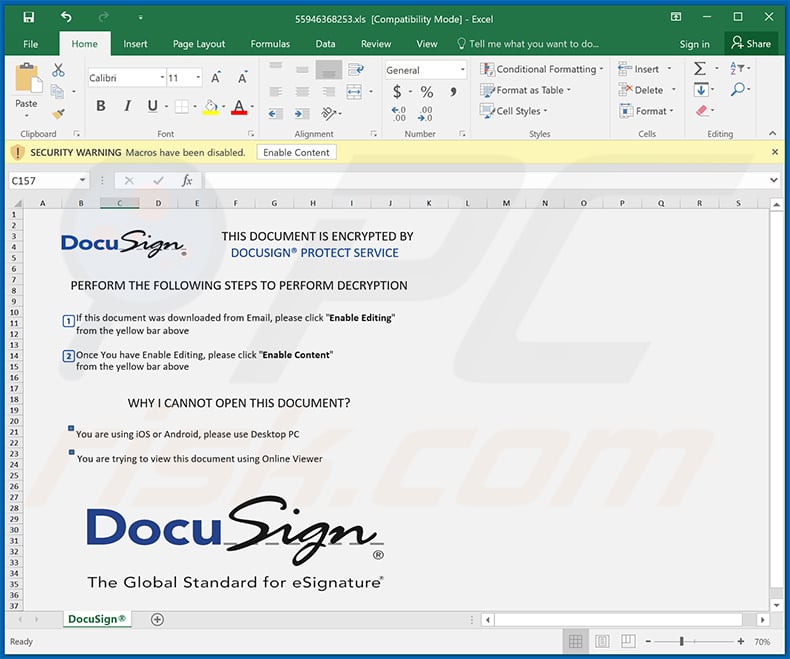Toggle Italic formatting
The image size is (790, 659).
(x=127, y=106)
